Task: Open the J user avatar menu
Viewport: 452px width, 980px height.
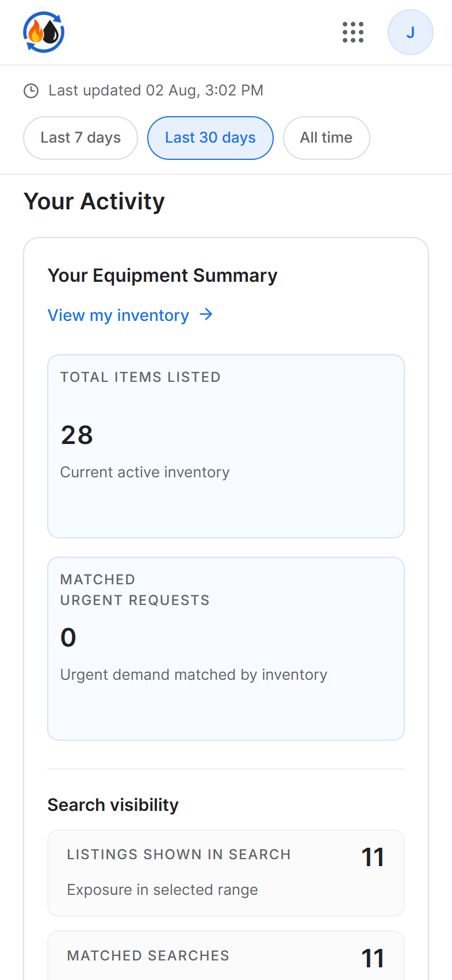Action: [411, 32]
